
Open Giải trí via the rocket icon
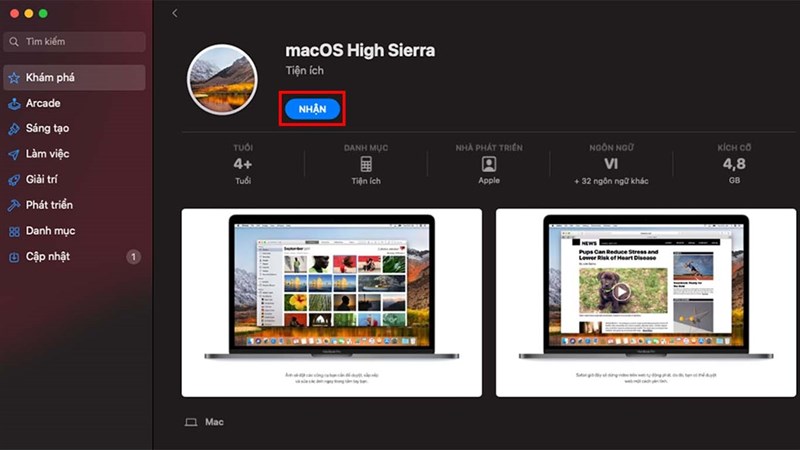[14, 180]
